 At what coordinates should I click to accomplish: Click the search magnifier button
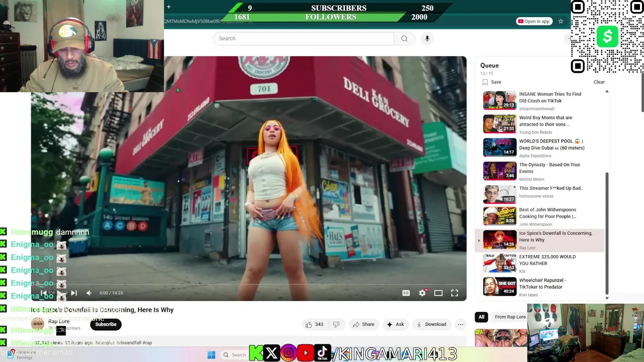click(404, 39)
